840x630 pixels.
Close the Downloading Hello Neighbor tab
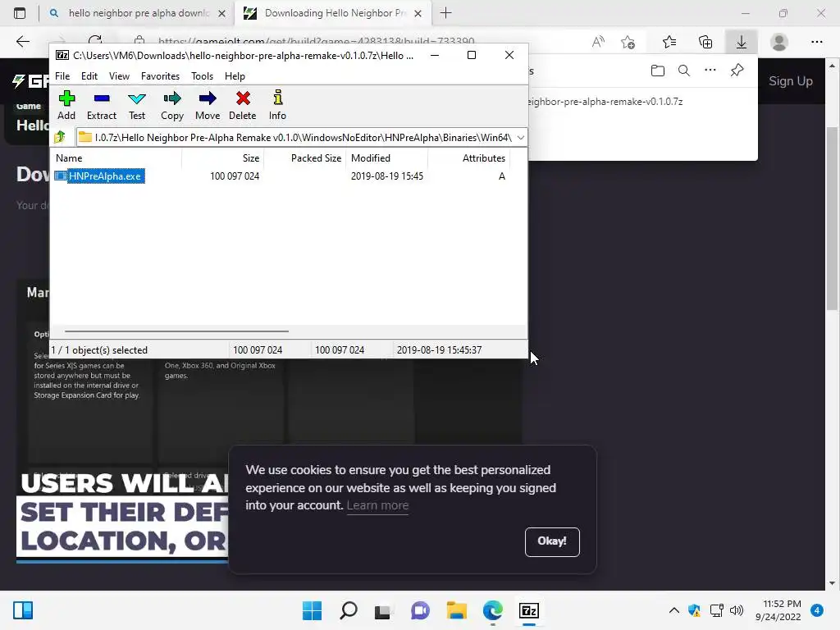point(418,13)
